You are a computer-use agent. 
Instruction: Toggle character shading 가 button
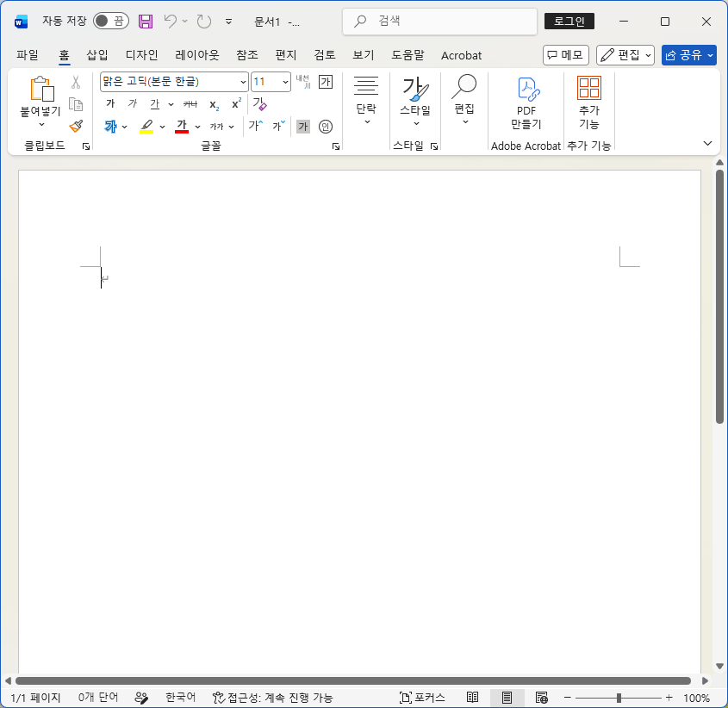tap(303, 127)
